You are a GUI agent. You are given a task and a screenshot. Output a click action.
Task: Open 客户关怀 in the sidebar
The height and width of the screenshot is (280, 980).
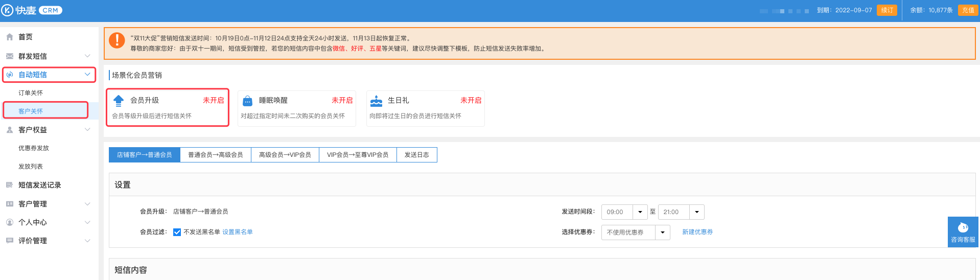(x=31, y=111)
